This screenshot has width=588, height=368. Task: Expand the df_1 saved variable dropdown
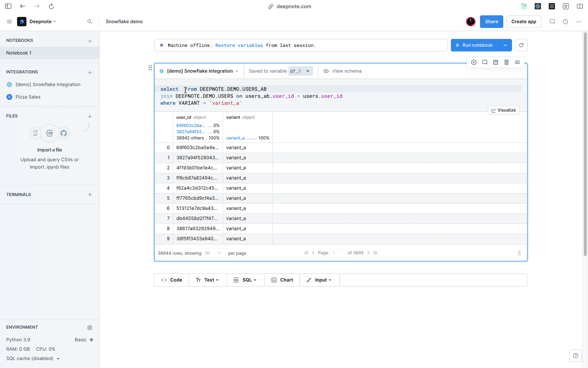click(308, 71)
